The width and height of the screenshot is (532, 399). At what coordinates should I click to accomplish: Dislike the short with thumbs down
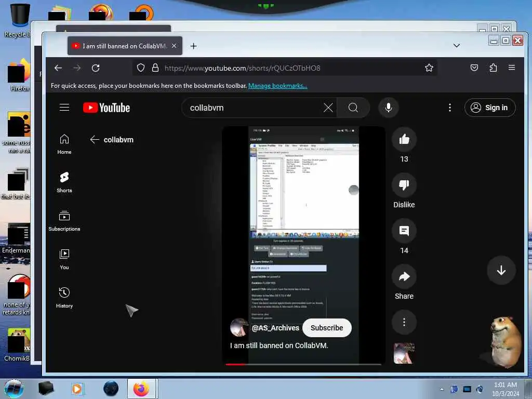404,185
